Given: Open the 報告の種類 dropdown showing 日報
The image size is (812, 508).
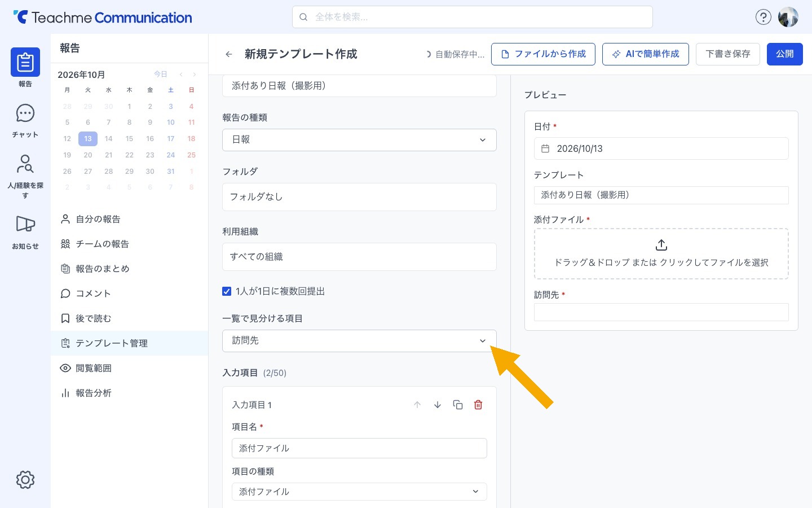Looking at the screenshot, I should click(x=359, y=140).
